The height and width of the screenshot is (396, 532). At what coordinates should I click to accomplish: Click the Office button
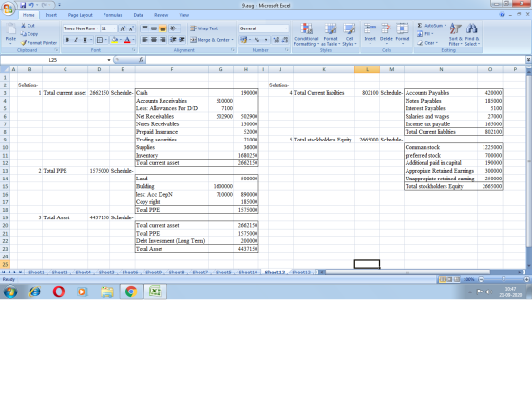pyautogui.click(x=9, y=9)
